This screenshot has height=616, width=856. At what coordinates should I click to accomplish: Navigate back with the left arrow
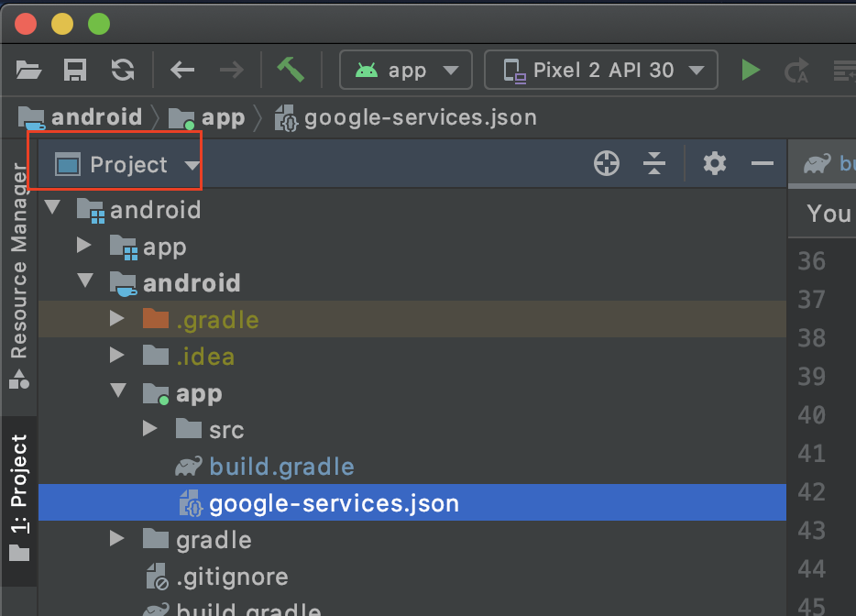point(182,70)
